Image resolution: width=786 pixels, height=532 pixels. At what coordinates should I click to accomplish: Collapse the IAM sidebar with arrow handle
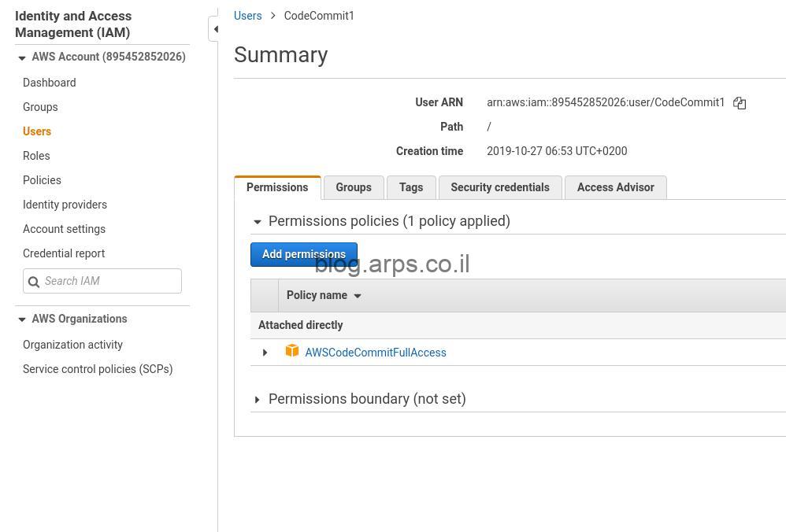tap(214, 29)
